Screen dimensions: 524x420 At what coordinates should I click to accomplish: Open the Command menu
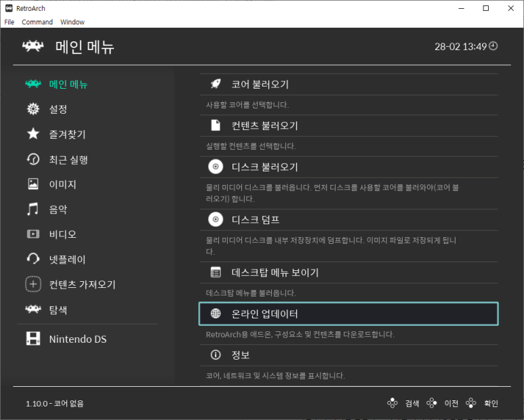(x=37, y=22)
